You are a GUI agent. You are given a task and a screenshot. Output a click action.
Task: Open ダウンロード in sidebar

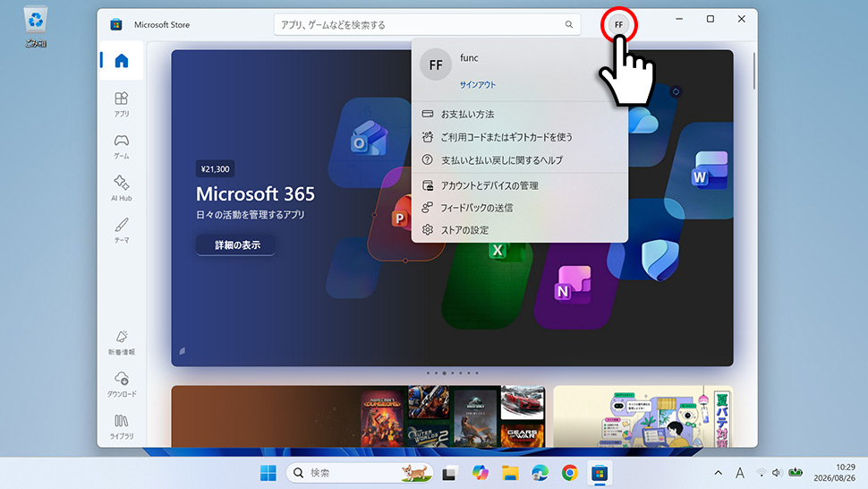pos(121,384)
